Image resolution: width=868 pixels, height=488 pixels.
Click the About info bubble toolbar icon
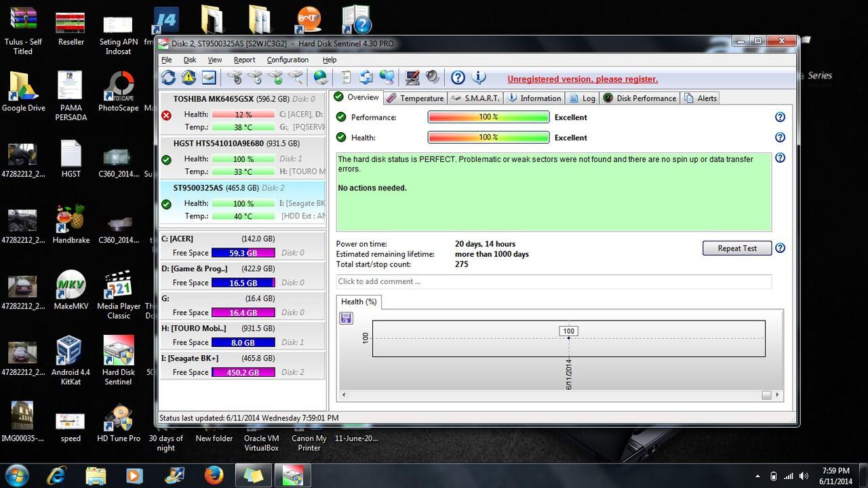click(x=478, y=78)
